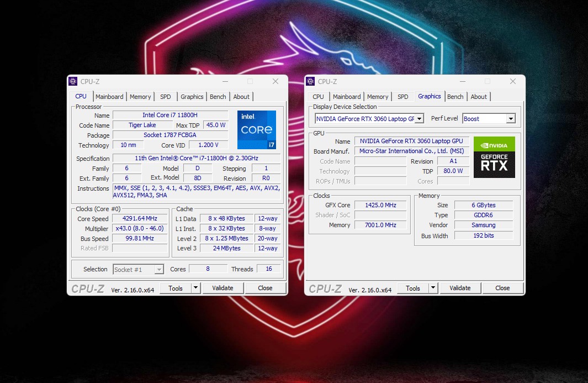Close the left CPU-Z window using the X

(275, 81)
